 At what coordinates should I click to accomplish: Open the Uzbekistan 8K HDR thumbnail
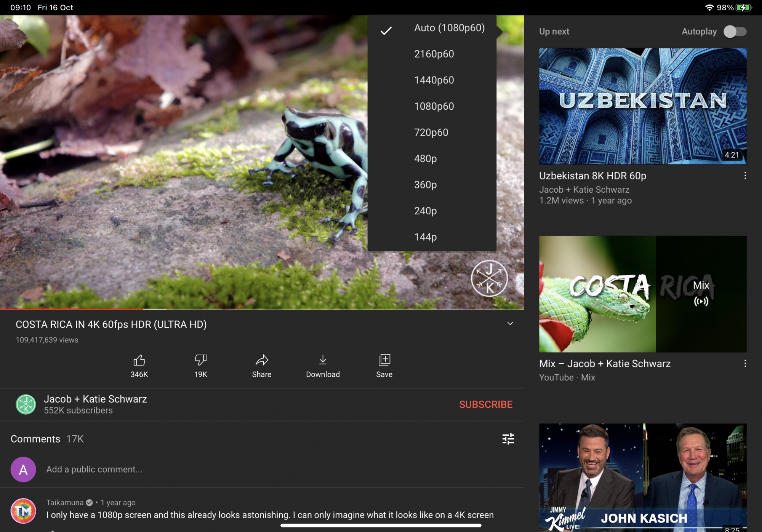point(642,106)
